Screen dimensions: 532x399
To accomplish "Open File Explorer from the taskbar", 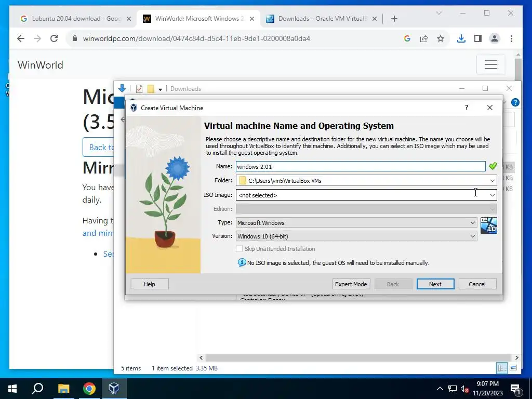I will coord(63,389).
